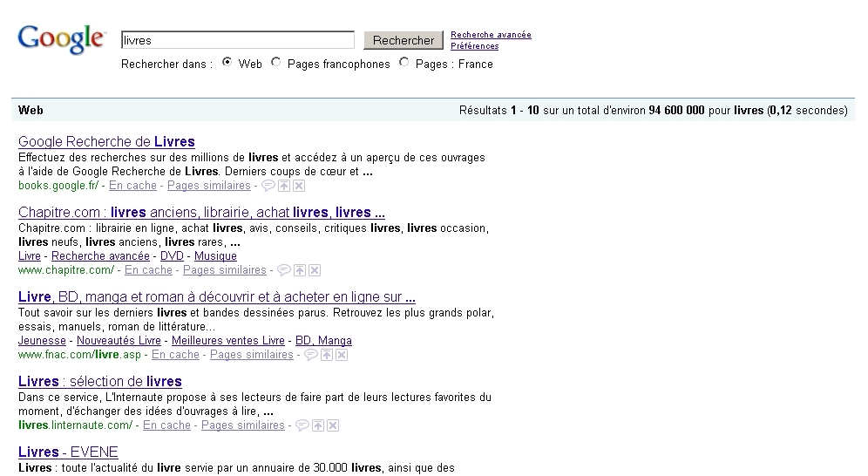868x476 pixels.
Task: Open En cache for fnac.com result
Action: (x=175, y=355)
